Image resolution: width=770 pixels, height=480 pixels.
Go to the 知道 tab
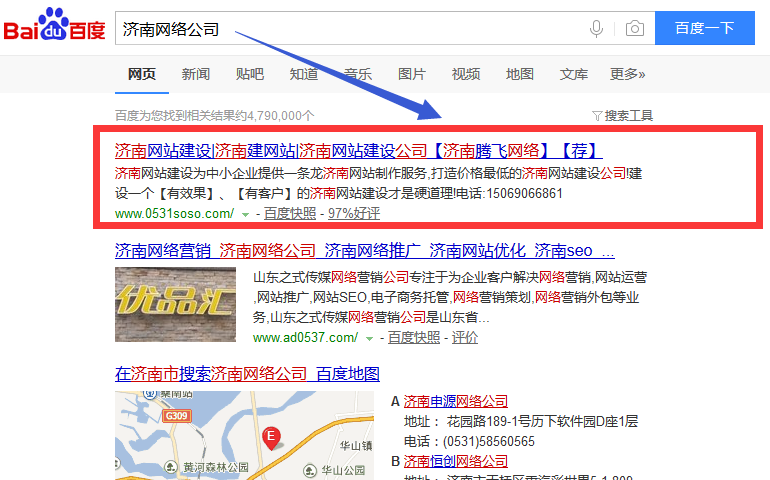coord(304,74)
